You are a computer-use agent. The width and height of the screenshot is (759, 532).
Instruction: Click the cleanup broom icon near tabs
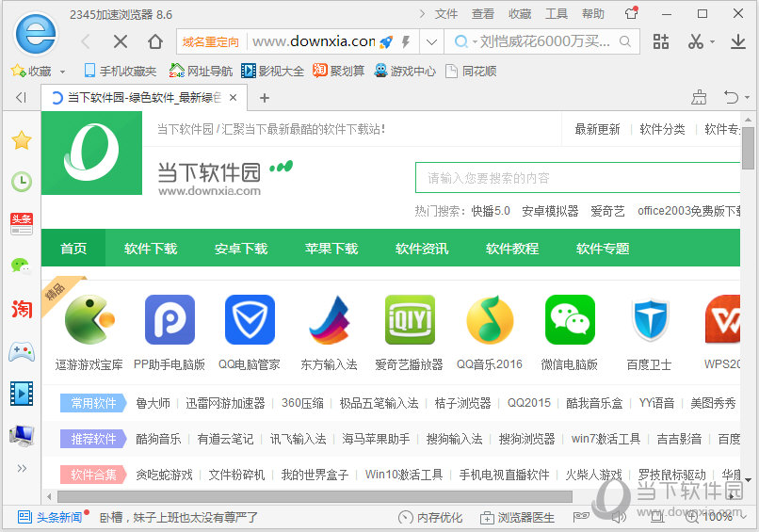(699, 98)
